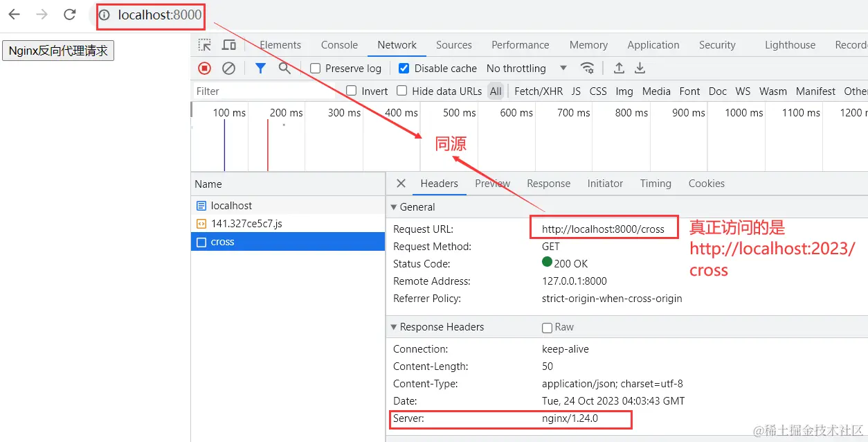
Task: Check Hide data URLs checkbox
Action: [x=402, y=91]
